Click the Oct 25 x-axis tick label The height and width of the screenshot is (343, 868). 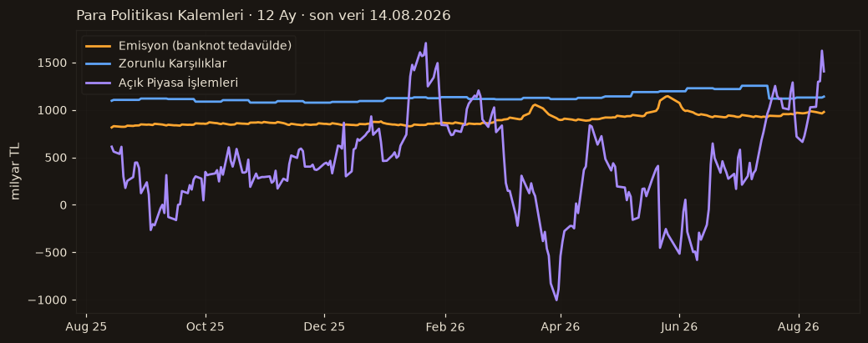(206, 326)
